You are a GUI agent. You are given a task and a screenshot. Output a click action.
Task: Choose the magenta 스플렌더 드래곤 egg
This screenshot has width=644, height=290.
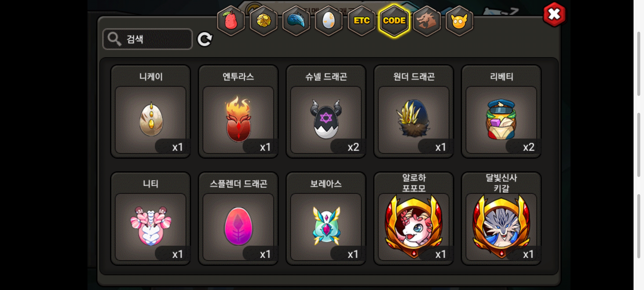[x=238, y=219]
